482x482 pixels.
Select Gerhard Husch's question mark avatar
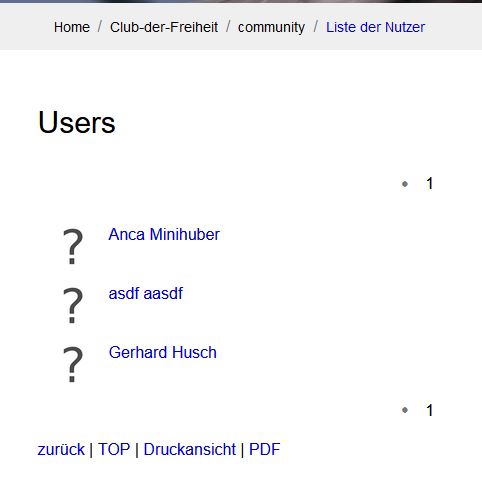[73, 364]
